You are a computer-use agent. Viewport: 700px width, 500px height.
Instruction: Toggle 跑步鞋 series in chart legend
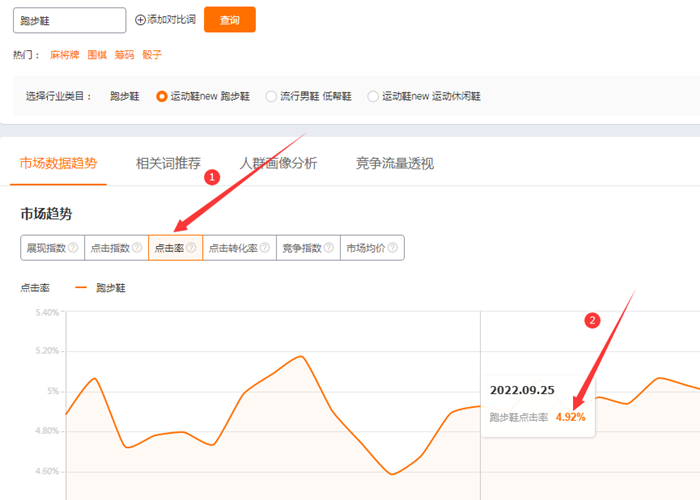click(101, 288)
